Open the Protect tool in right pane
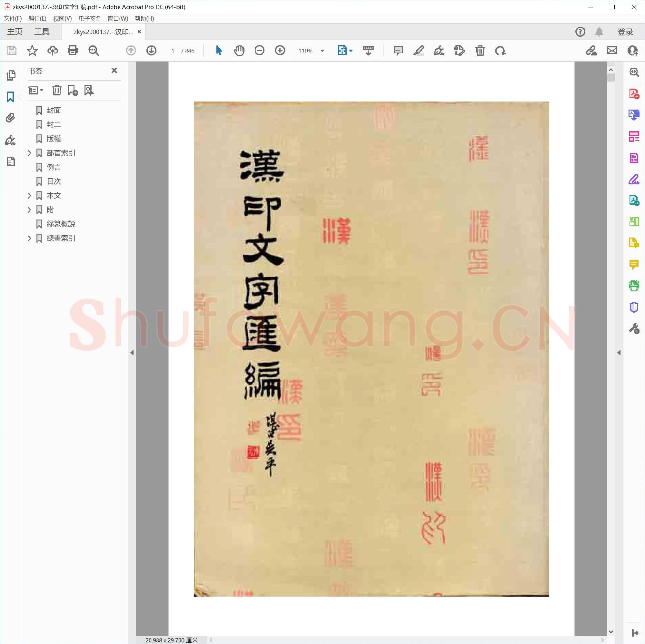The image size is (645, 644). pos(634,307)
